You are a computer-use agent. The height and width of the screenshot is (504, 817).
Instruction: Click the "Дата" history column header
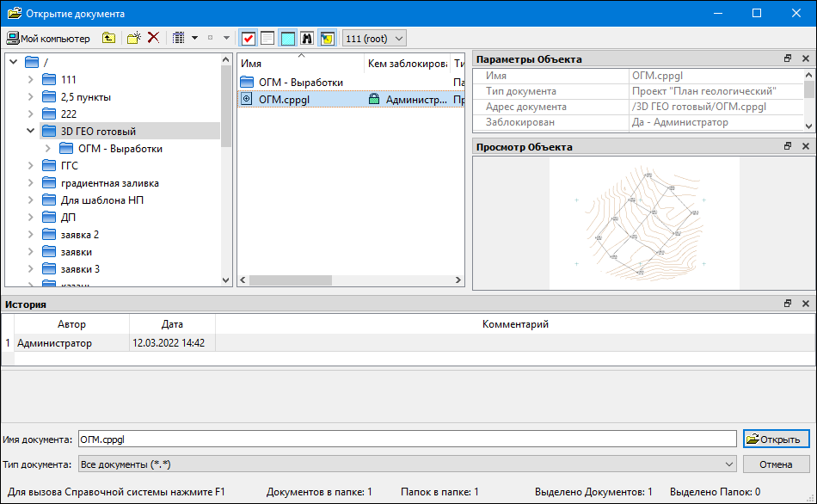[172, 324]
